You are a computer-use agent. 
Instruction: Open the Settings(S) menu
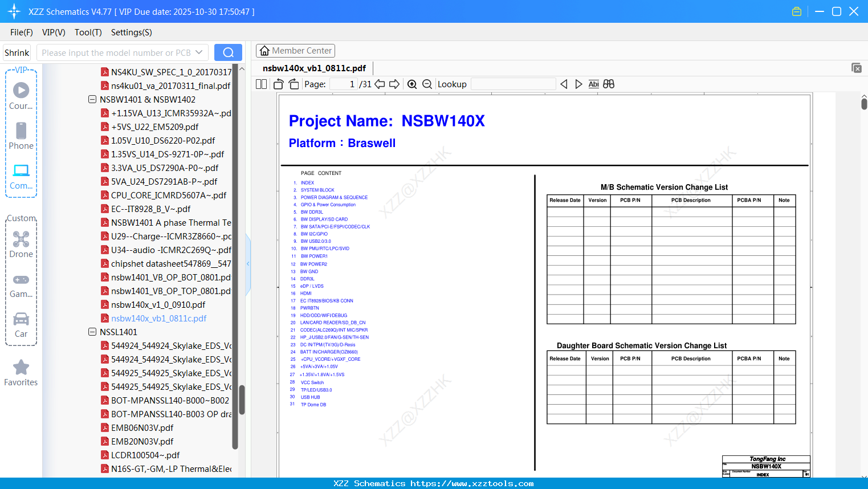132,32
